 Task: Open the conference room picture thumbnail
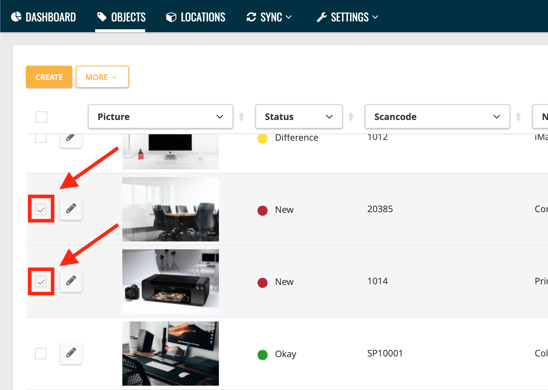[171, 209]
